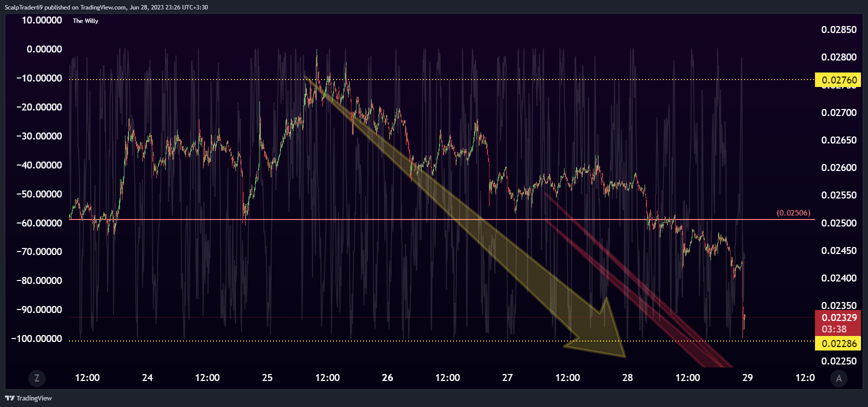The height and width of the screenshot is (407, 868).
Task: Click the 0.02286 yellow price label
Action: (838, 343)
